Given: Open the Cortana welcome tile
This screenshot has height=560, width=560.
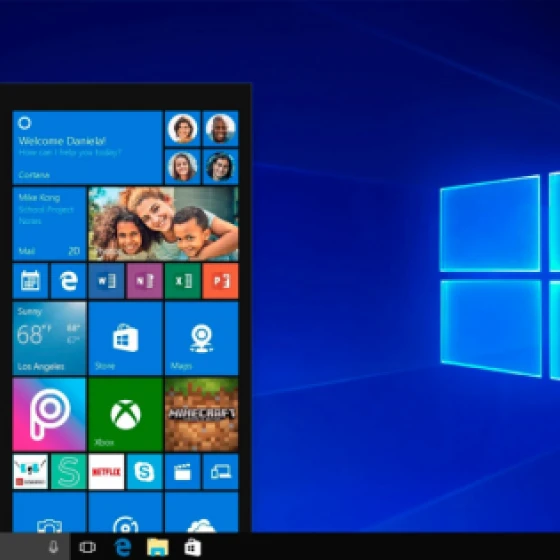Looking at the screenshot, I should pyautogui.click(x=88, y=148).
